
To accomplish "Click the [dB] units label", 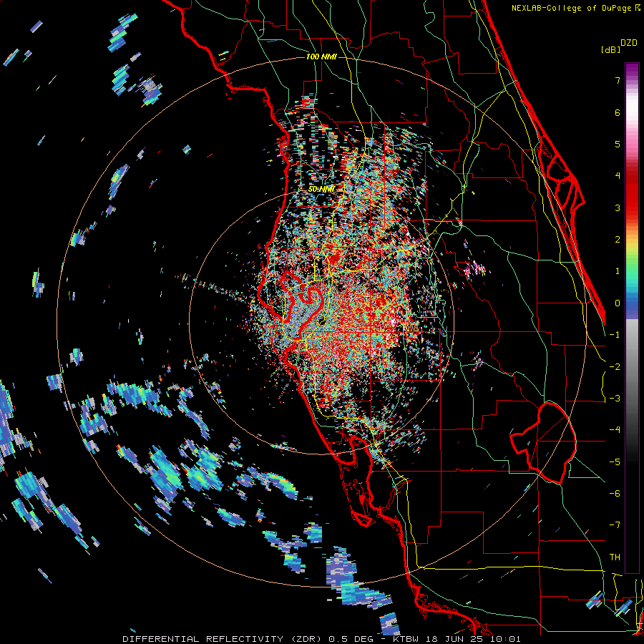I will pos(611,50).
